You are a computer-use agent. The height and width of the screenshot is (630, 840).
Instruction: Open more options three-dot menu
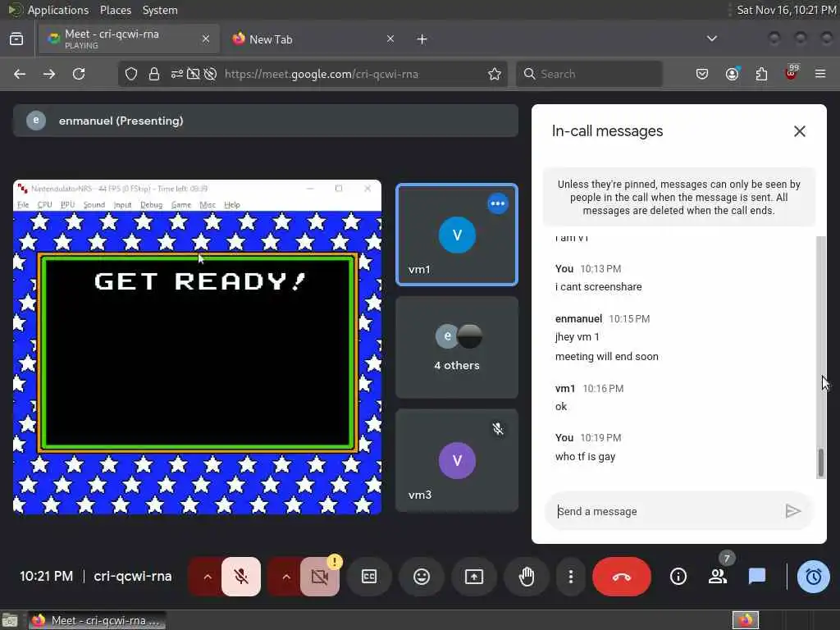click(571, 577)
